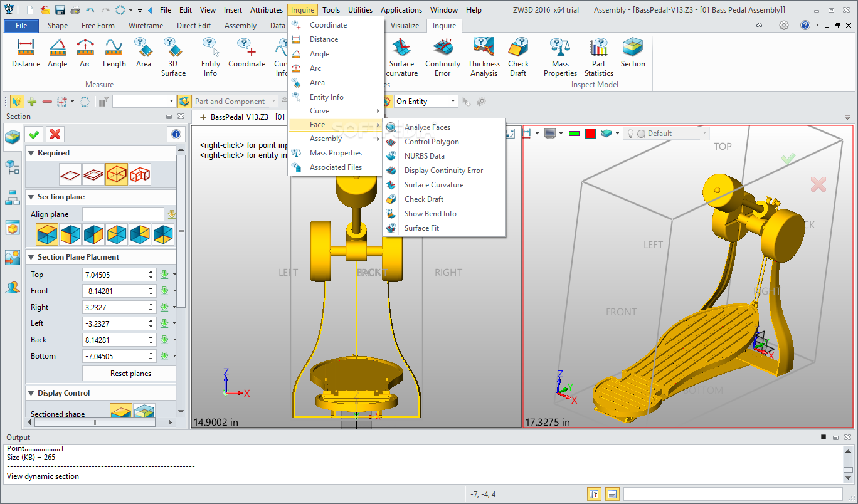Click the remove-from-selection red minus icon
Image resolution: width=858 pixels, height=504 pixels.
(x=46, y=101)
